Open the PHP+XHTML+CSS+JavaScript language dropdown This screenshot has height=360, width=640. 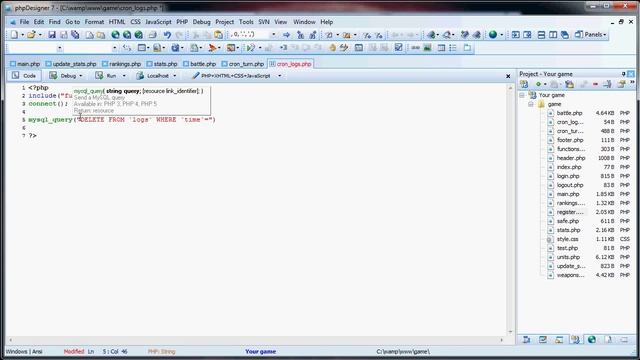(280, 76)
